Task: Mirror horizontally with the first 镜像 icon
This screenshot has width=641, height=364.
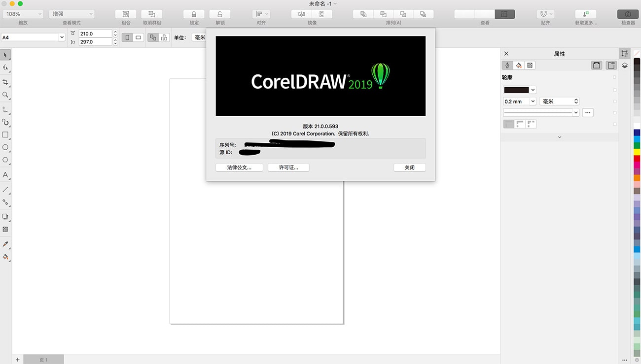Action: (x=301, y=14)
